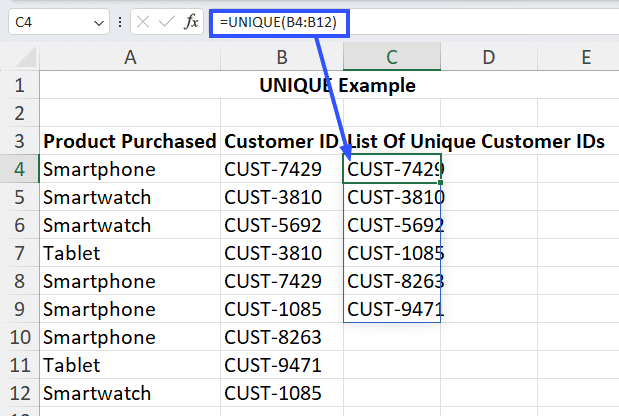Click the three-dot handle beside the Name Box

tap(120, 22)
